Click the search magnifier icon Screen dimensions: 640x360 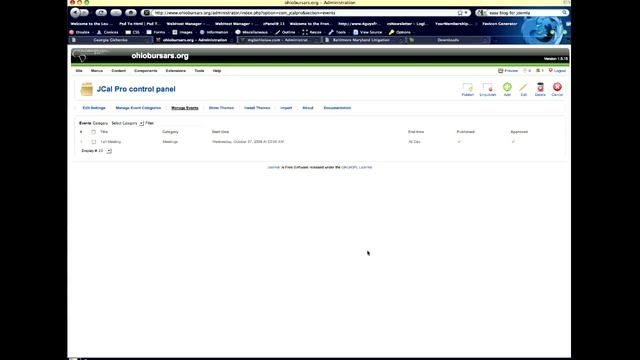tap(564, 13)
